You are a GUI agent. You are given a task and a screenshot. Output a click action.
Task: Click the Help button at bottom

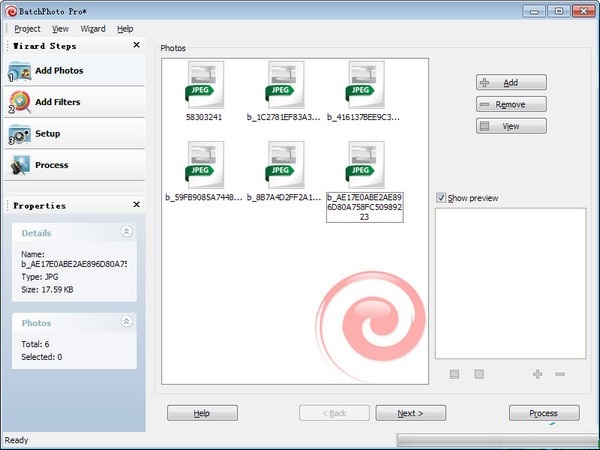pyautogui.click(x=202, y=413)
